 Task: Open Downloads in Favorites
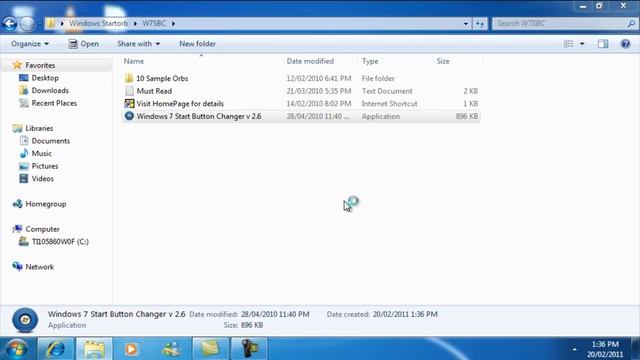tap(50, 91)
